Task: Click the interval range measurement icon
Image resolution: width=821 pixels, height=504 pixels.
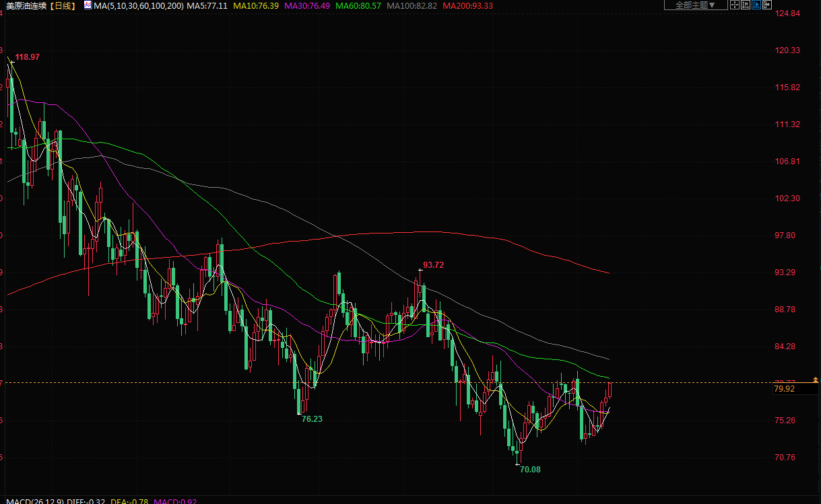Action: coord(746,5)
